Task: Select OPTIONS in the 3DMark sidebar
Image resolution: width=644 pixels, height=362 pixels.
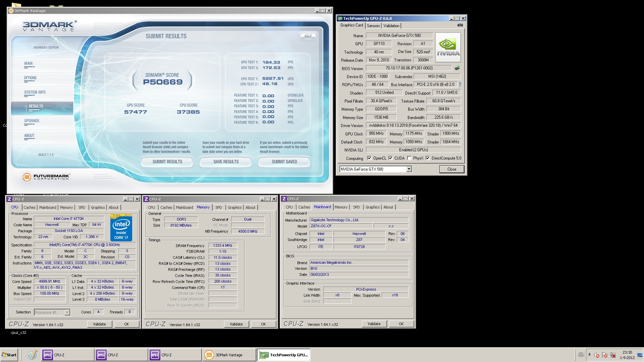Action: (x=30, y=78)
